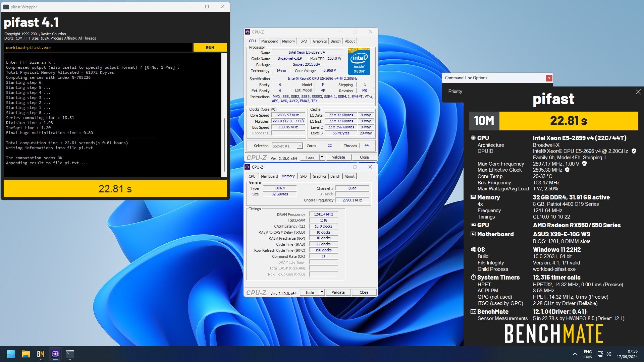Open About tab in bottom CPU-Z window

click(350, 176)
